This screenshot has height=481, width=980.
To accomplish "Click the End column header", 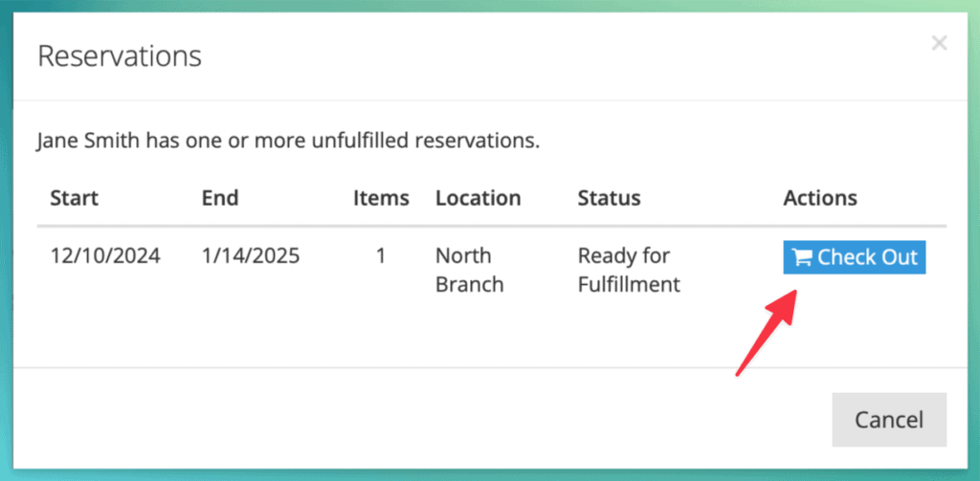I will pyautogui.click(x=220, y=198).
